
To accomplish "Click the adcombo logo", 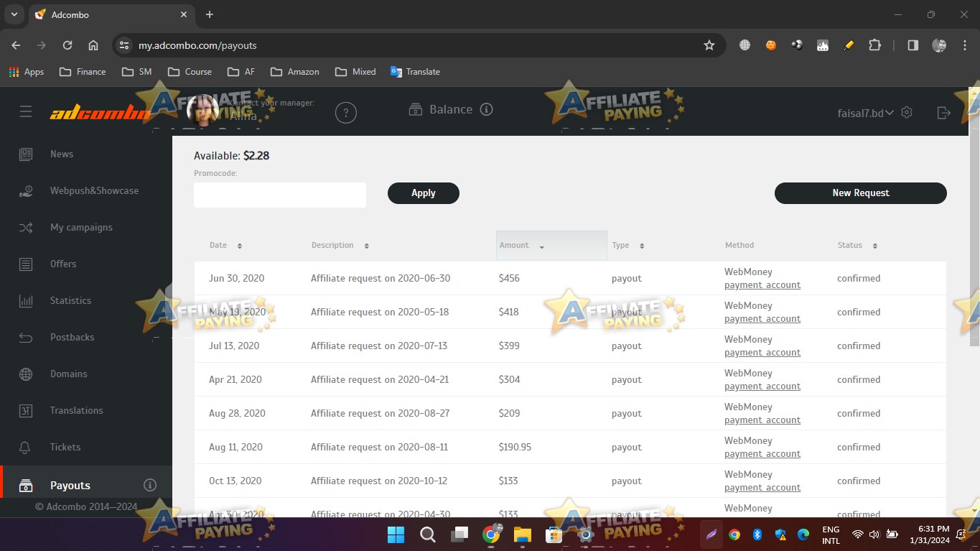I will [101, 113].
